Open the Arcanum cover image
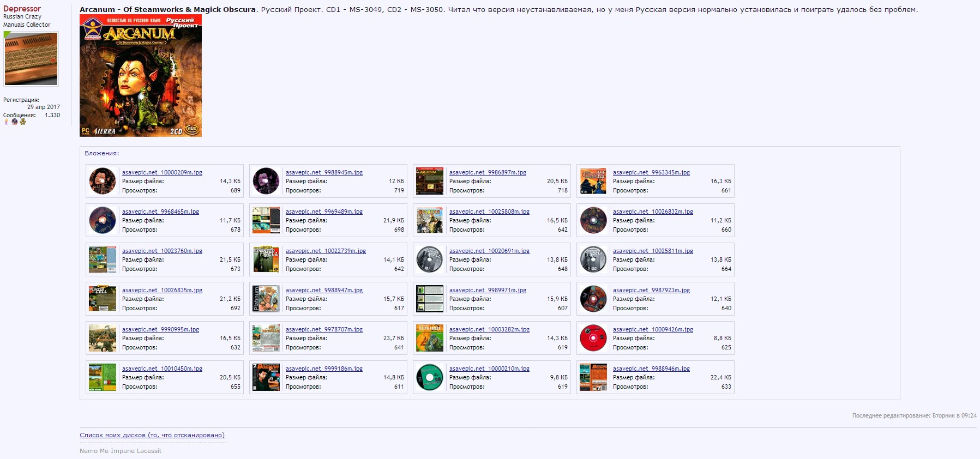The width and height of the screenshot is (980, 459). (x=141, y=75)
